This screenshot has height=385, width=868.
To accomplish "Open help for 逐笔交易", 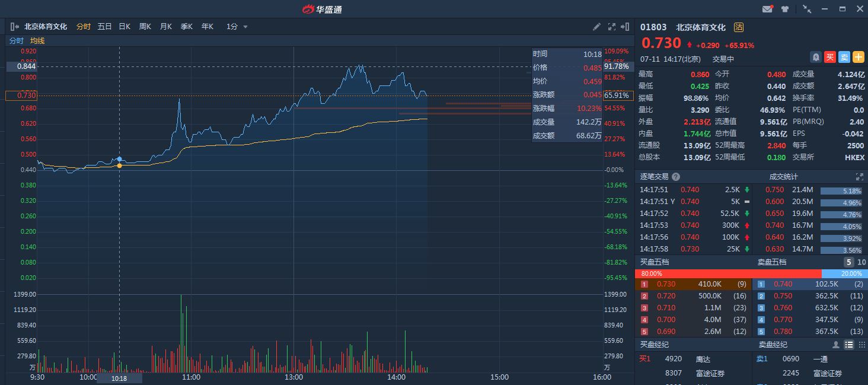I will click(x=676, y=177).
